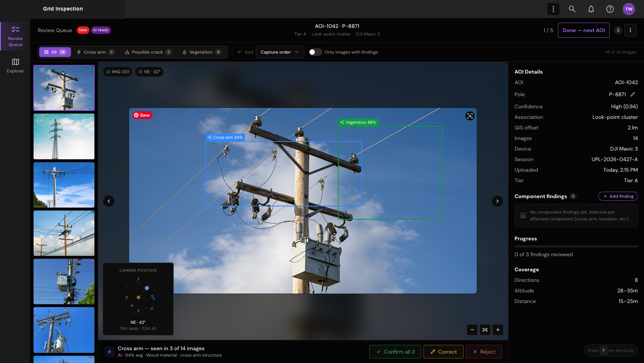The width and height of the screenshot is (644, 363).
Task: Select the first pole thumbnail IMG 001
Action: point(64,88)
